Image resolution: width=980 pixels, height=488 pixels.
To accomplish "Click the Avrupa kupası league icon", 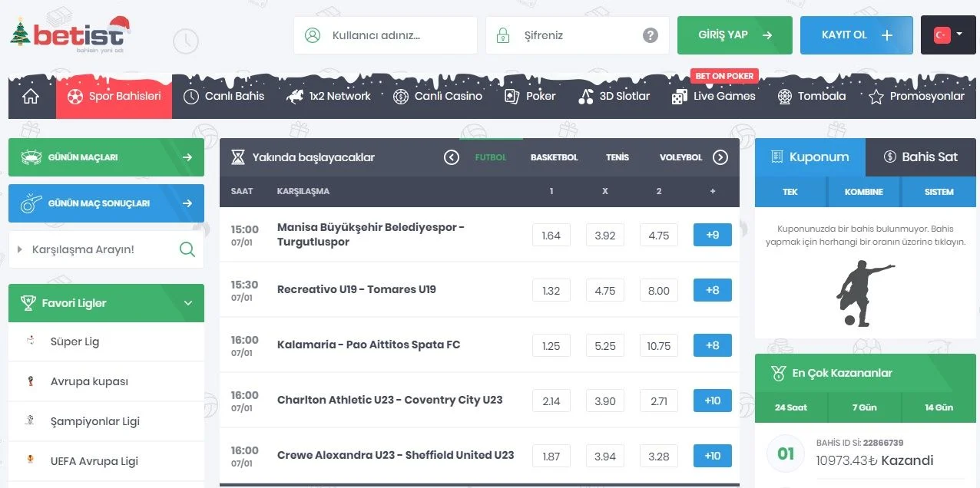I will click(30, 381).
